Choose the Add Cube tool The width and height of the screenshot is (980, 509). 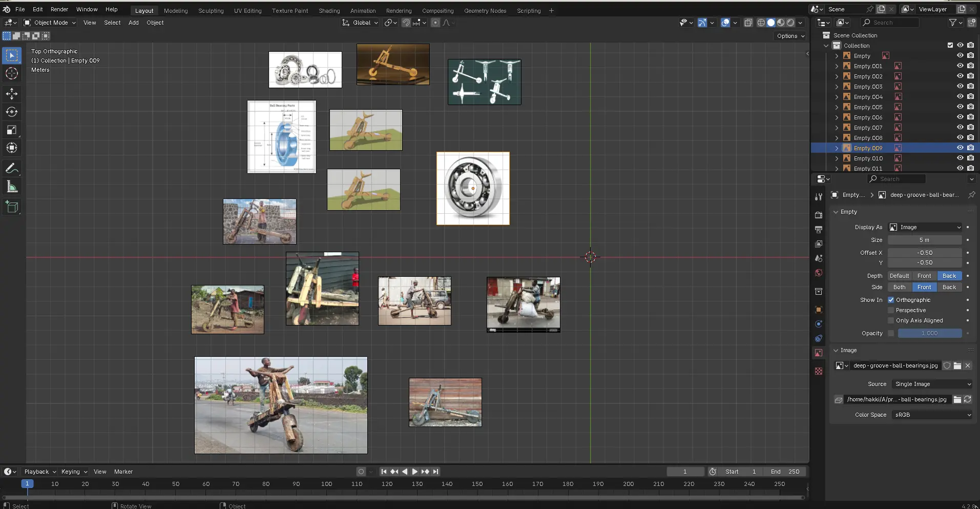point(12,207)
